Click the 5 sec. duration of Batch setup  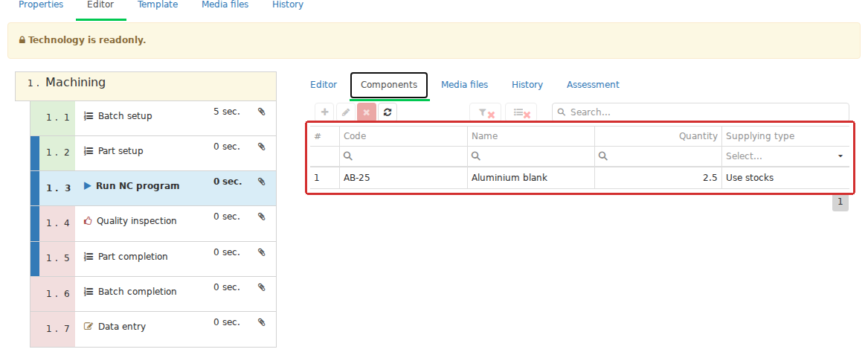pyautogui.click(x=227, y=112)
